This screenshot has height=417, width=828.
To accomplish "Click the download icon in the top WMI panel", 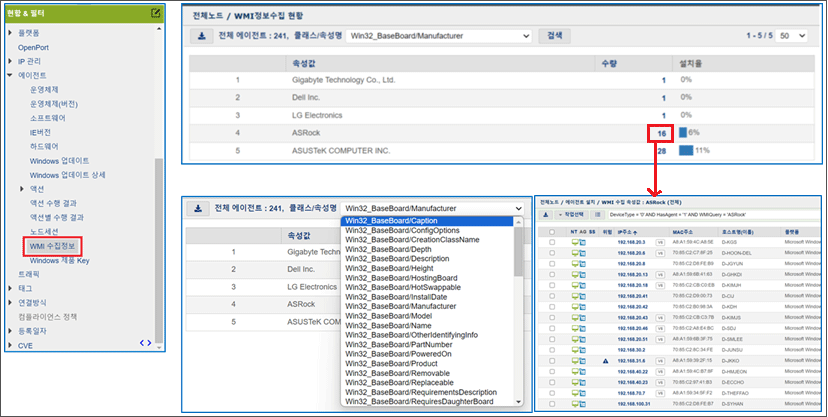I will click(x=199, y=36).
